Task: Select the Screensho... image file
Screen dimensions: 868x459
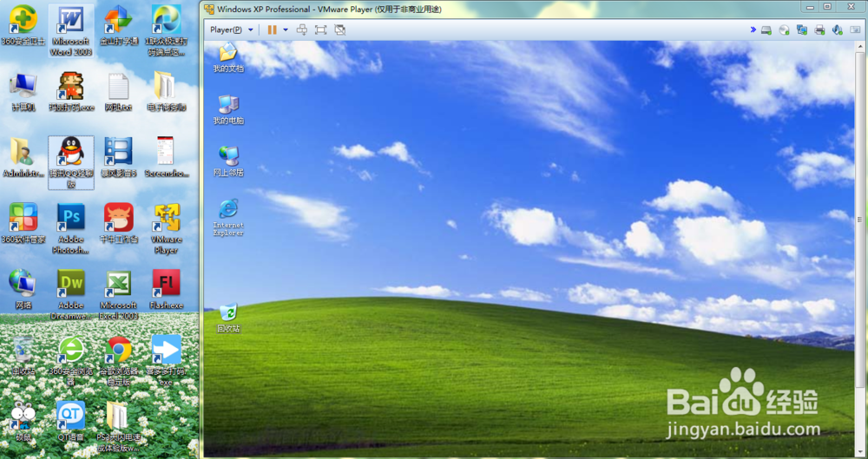Action: [166, 158]
